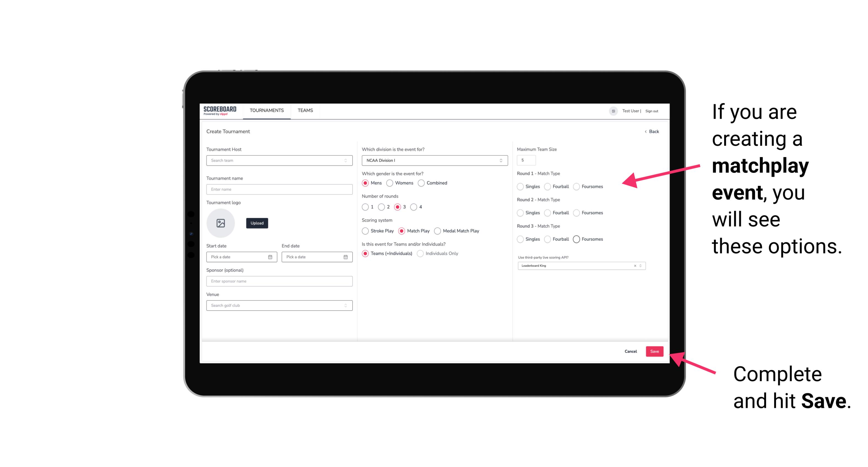The height and width of the screenshot is (467, 868).
Task: Click the End date calendar icon
Action: coord(345,257)
